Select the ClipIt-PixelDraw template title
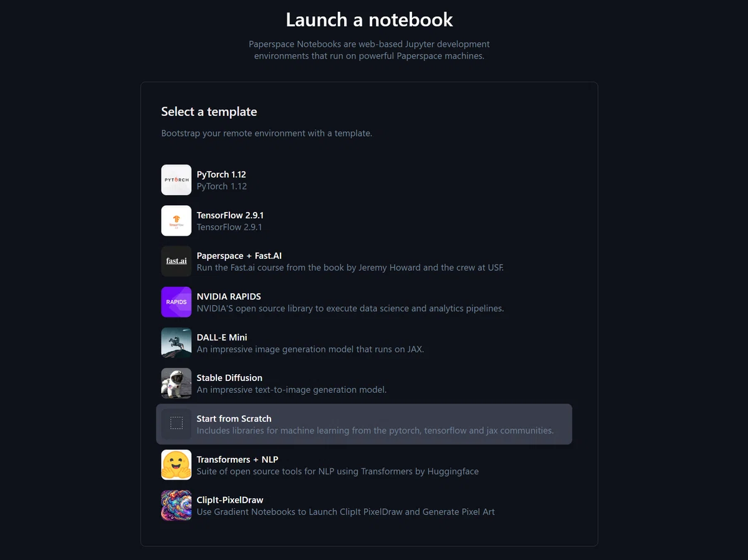The width and height of the screenshot is (748, 560). click(x=230, y=500)
